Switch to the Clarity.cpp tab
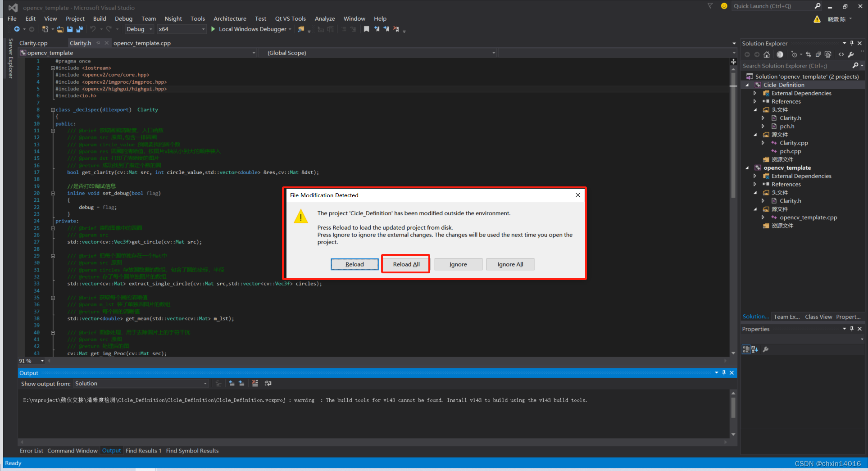The image size is (868, 471). [x=33, y=43]
